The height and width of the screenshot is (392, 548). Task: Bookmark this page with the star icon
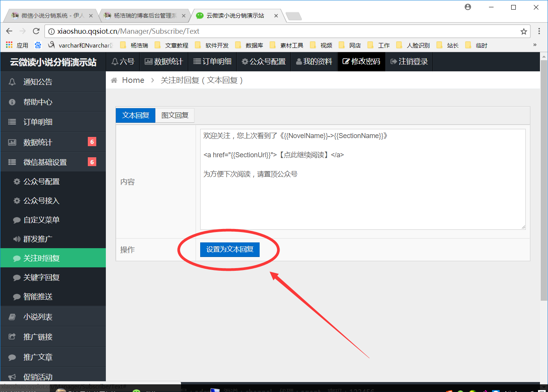pos(523,31)
